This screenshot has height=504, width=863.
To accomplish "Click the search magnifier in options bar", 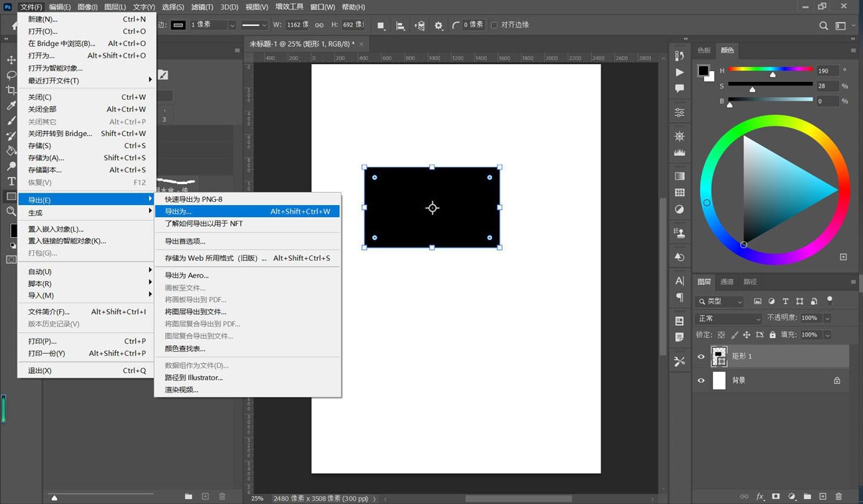I will [824, 25].
